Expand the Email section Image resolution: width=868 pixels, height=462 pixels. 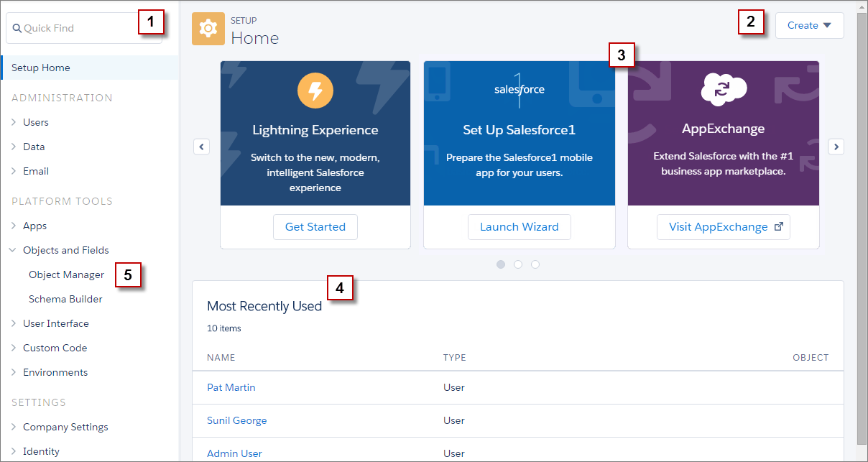[x=14, y=171]
